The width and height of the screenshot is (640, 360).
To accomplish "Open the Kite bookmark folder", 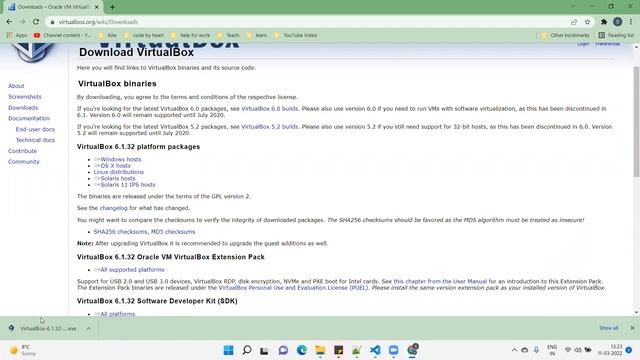I will (x=108, y=36).
